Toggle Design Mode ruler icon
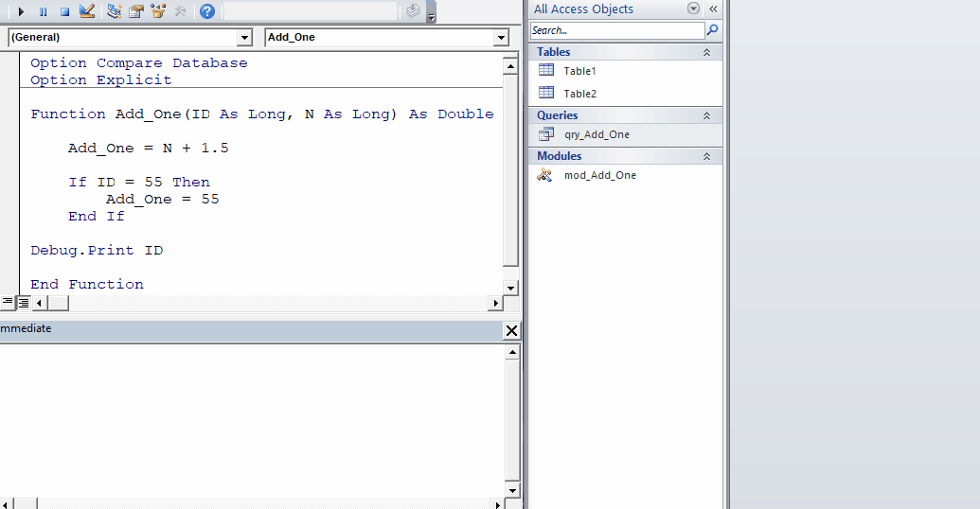 [x=87, y=11]
